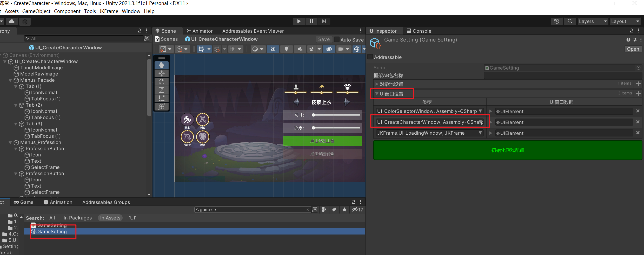Select the Rect tool in scene overlay

(162, 98)
